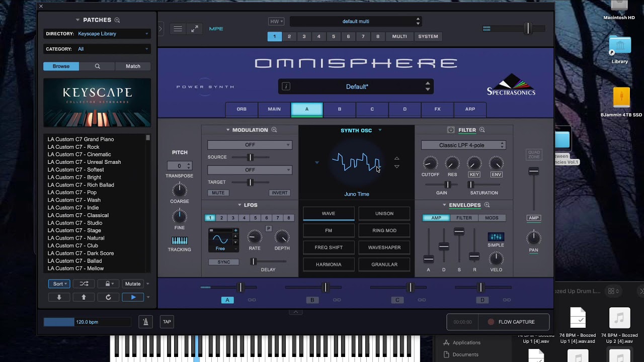This screenshot has height=362, width=644.
Task: Collapse the LFOS section triangle
Action: point(240,205)
